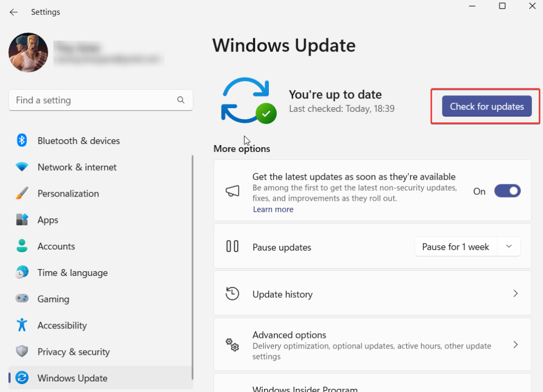This screenshot has width=543, height=392.
Task: Click the chevron on Update history row
Action: (x=515, y=293)
